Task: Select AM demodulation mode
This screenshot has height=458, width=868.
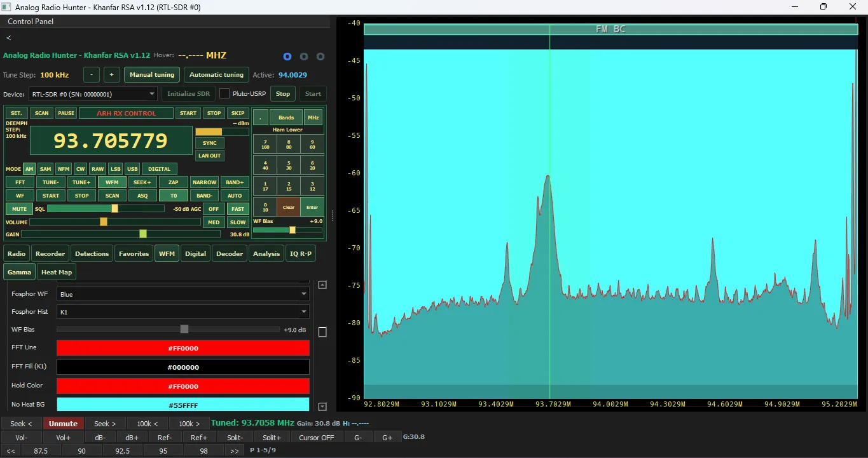Action: point(29,169)
